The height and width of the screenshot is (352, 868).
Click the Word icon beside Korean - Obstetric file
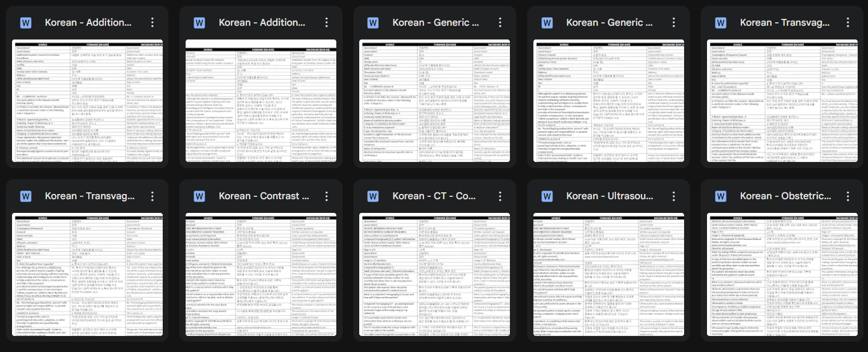pyautogui.click(x=720, y=196)
